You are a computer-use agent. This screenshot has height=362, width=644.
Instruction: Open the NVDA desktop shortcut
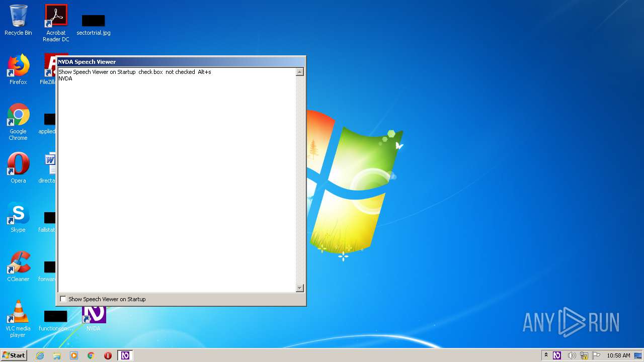pyautogui.click(x=94, y=319)
